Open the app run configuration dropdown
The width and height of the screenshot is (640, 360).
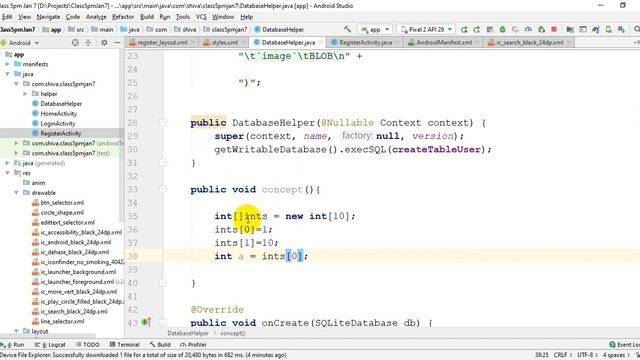point(375,29)
